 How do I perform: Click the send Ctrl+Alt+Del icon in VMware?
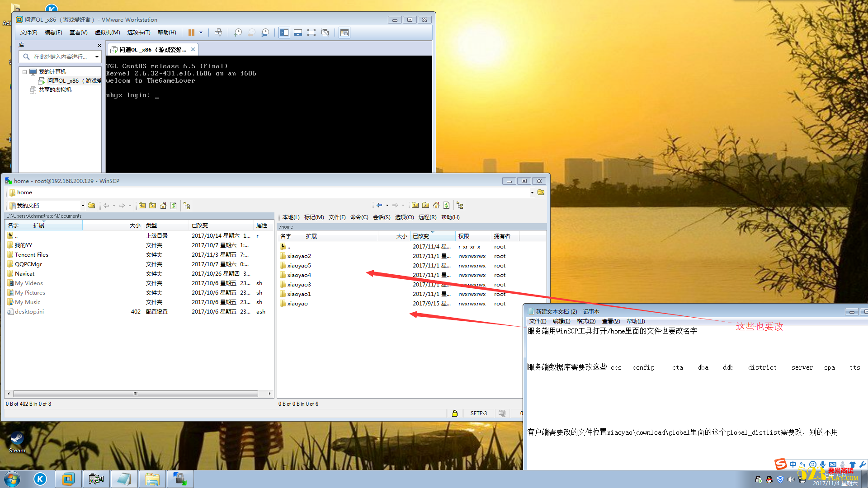click(218, 33)
